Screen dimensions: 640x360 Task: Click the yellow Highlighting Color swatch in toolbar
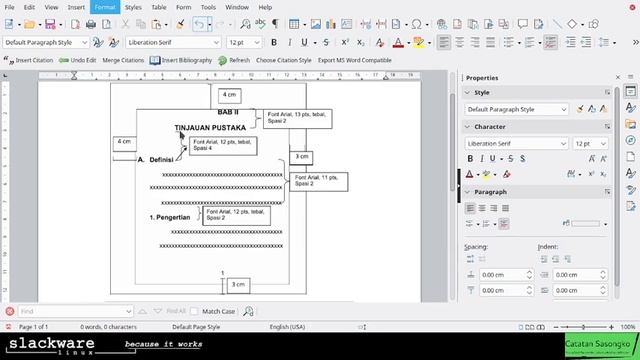[419, 42]
